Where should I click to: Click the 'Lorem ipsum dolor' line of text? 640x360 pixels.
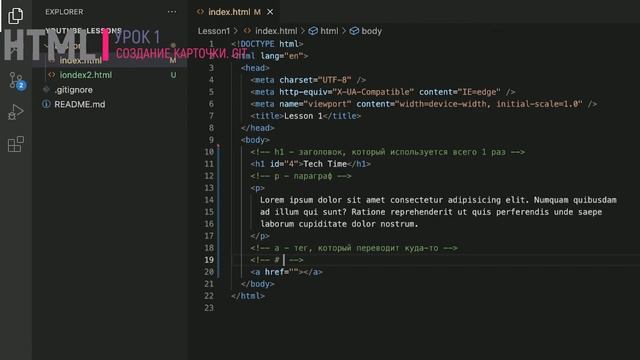click(438, 200)
